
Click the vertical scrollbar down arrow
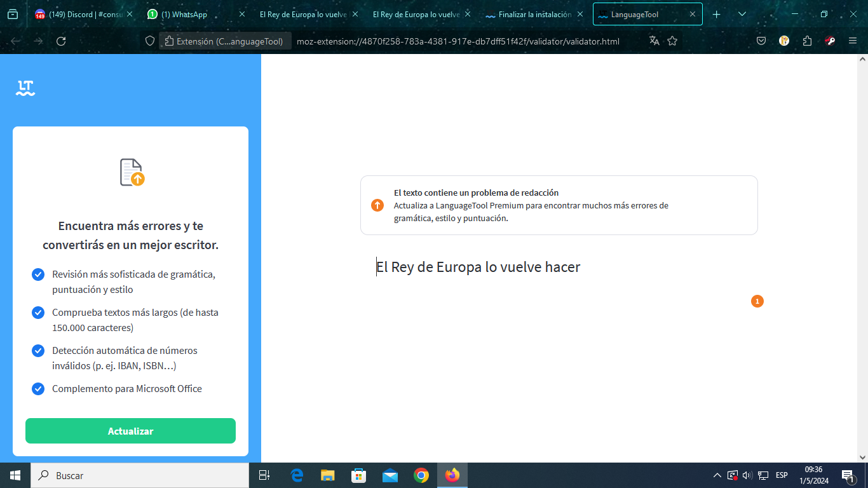tap(862, 457)
